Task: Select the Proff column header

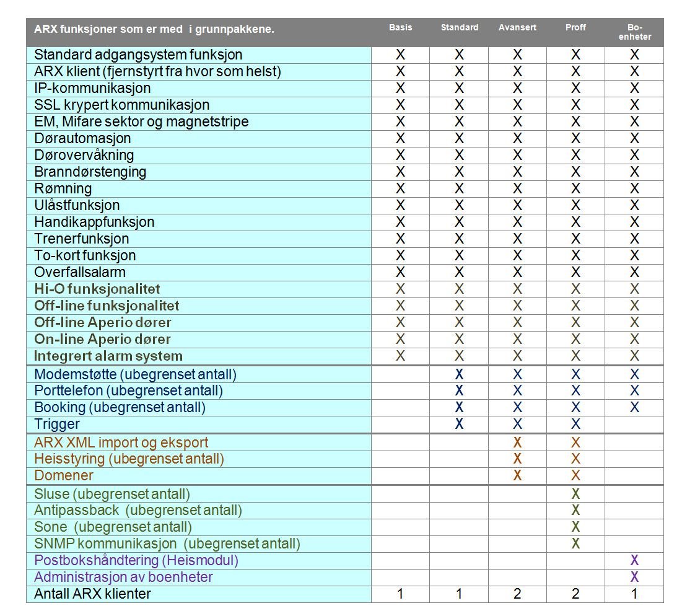Action: pyautogui.click(x=575, y=28)
